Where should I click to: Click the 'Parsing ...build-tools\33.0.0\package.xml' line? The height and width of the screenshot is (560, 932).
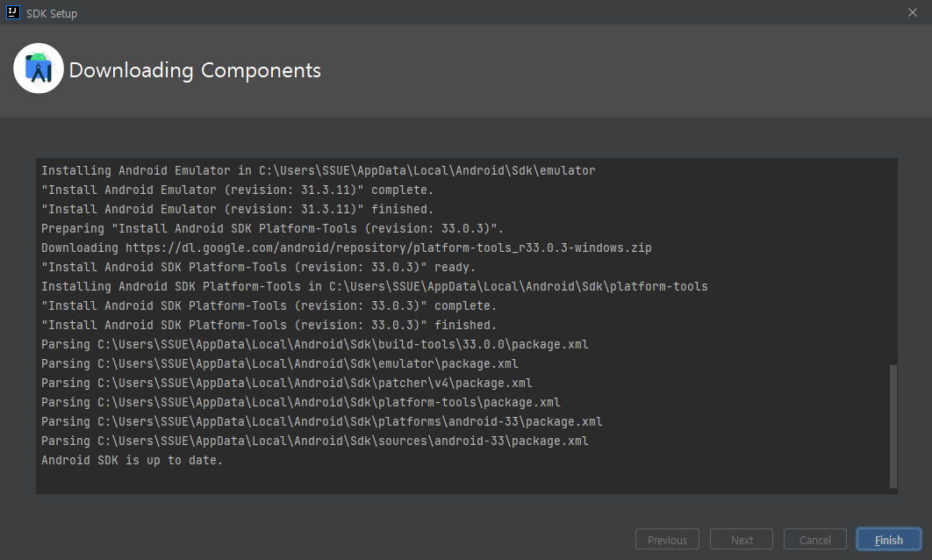pyautogui.click(x=315, y=344)
